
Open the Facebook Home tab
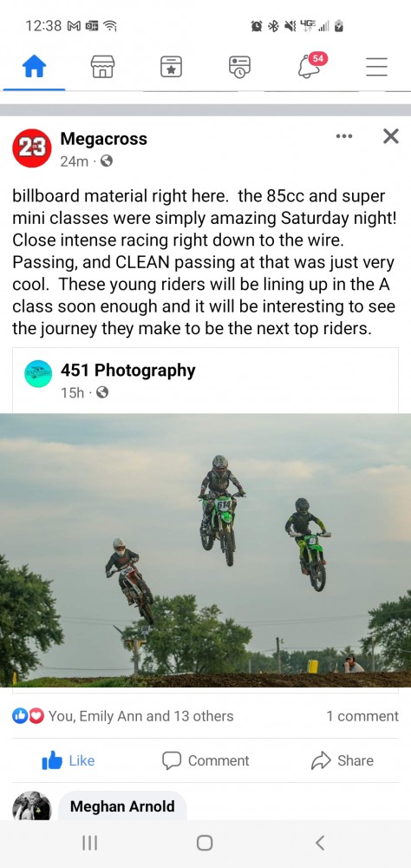pyautogui.click(x=34, y=68)
